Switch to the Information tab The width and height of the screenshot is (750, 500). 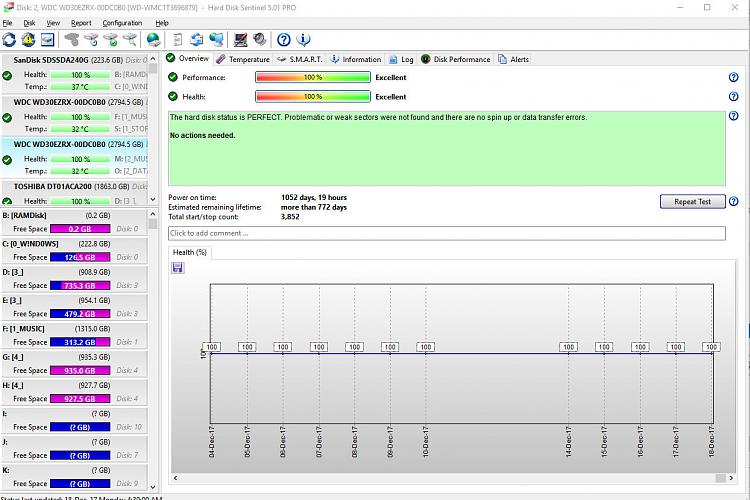click(356, 59)
